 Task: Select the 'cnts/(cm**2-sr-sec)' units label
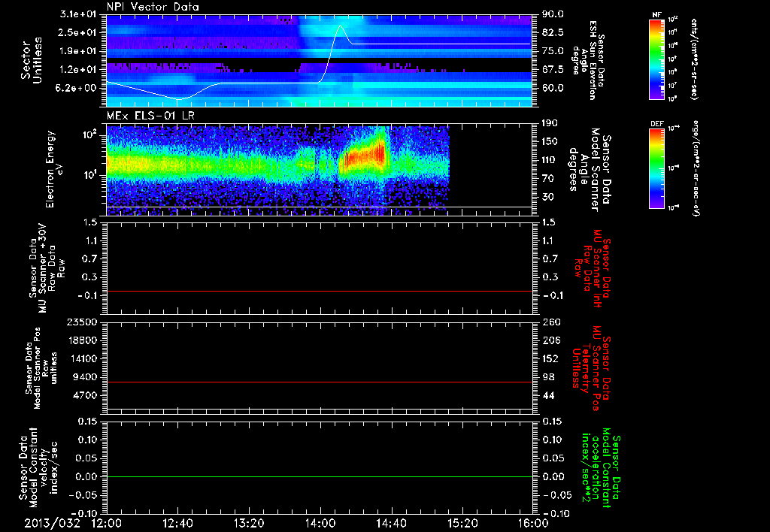tap(694, 59)
